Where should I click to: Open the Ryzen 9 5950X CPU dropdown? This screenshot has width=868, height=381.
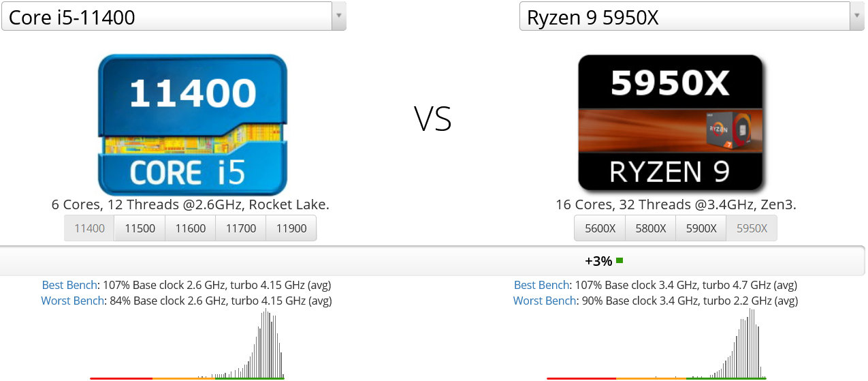[x=692, y=16]
